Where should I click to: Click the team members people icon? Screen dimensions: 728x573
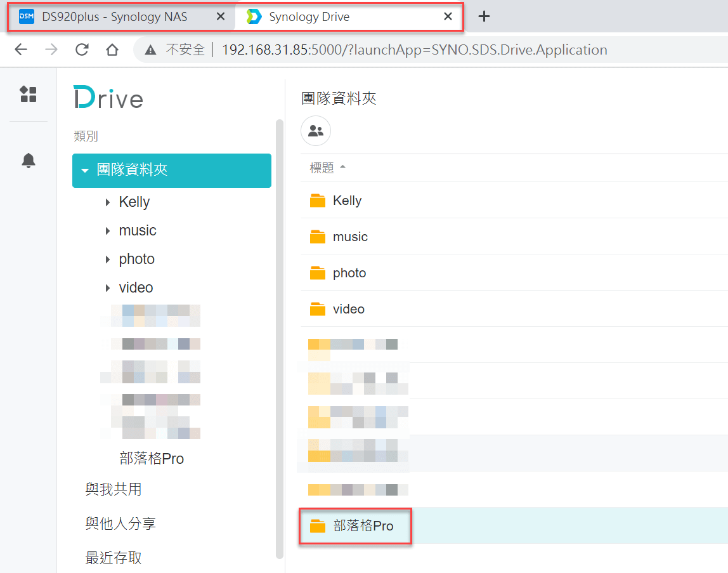pos(316,131)
